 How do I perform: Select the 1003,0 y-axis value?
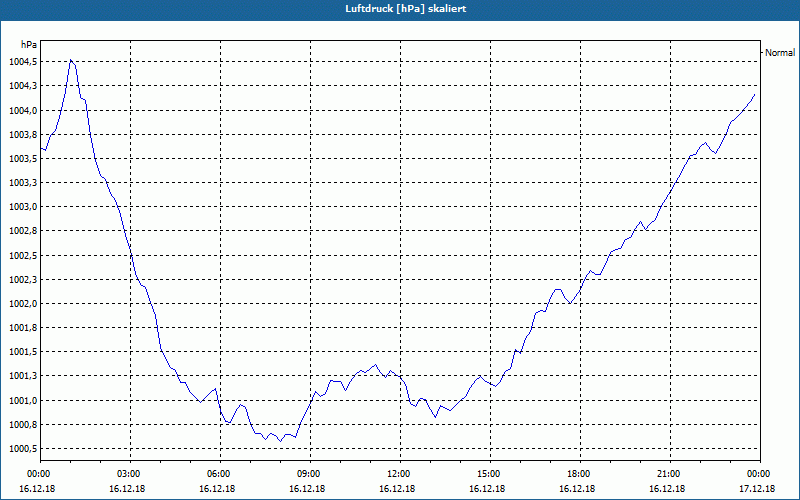coord(22,207)
